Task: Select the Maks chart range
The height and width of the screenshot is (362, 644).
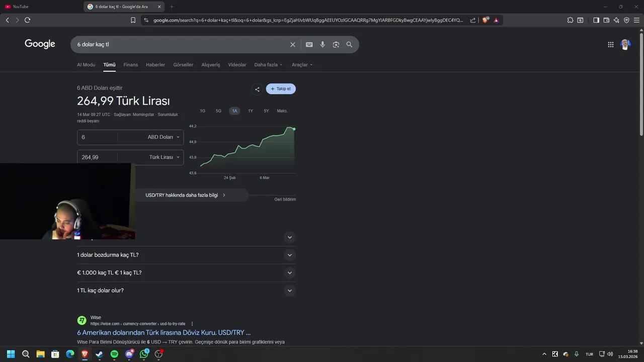Action: pyautogui.click(x=282, y=111)
